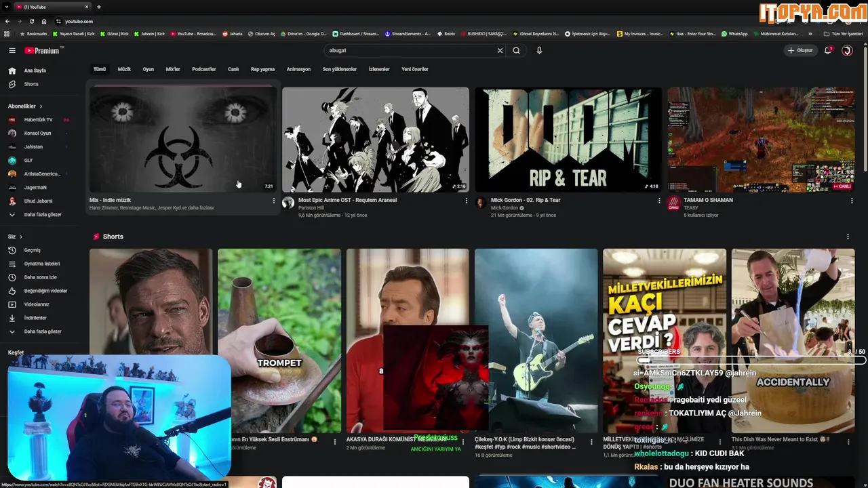Open Oynatma listeleri in sidebar

pos(41,264)
